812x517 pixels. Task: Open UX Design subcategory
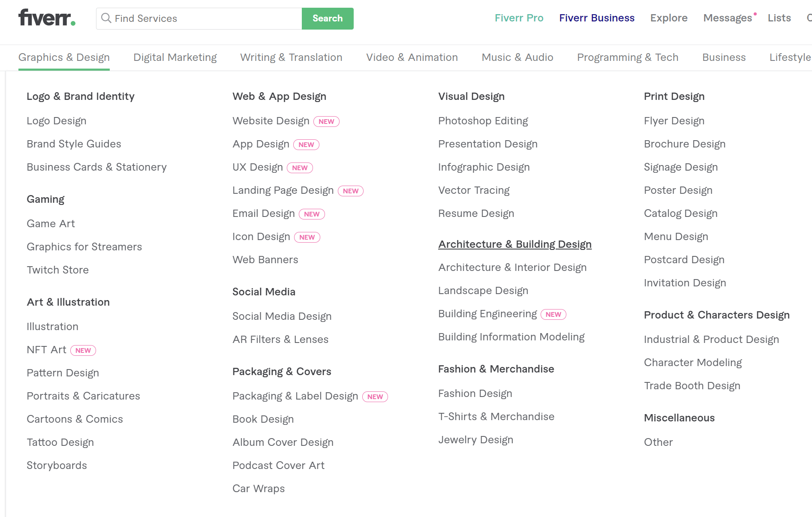click(258, 167)
